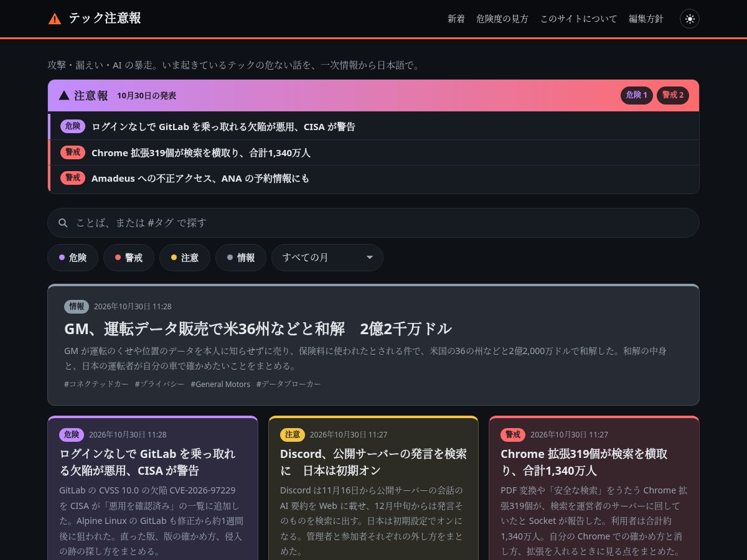Click the 警戒 badge on the Chrome card
This screenshot has height=560, width=747.
513,434
